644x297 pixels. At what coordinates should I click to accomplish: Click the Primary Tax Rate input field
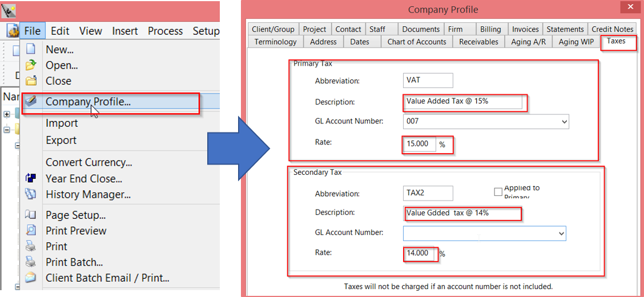419,144
